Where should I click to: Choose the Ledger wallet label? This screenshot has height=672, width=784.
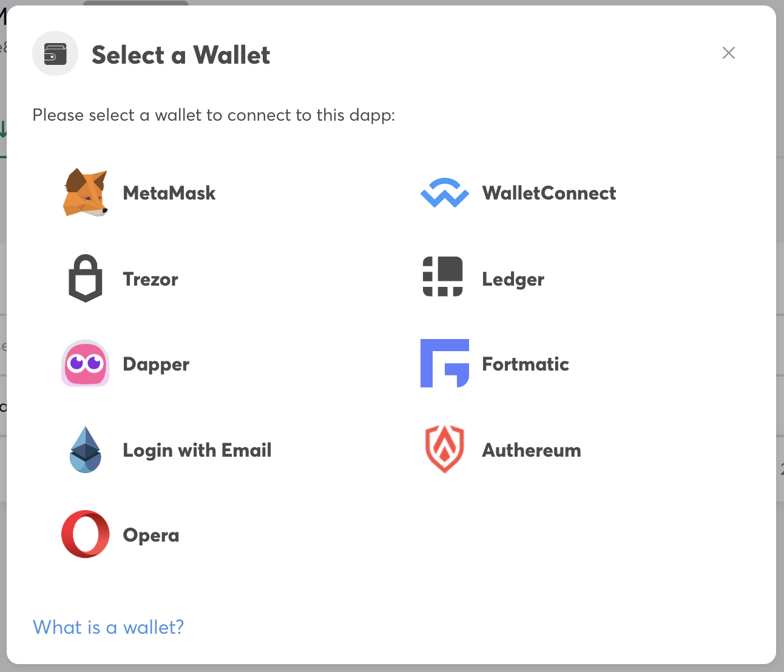[x=513, y=279]
